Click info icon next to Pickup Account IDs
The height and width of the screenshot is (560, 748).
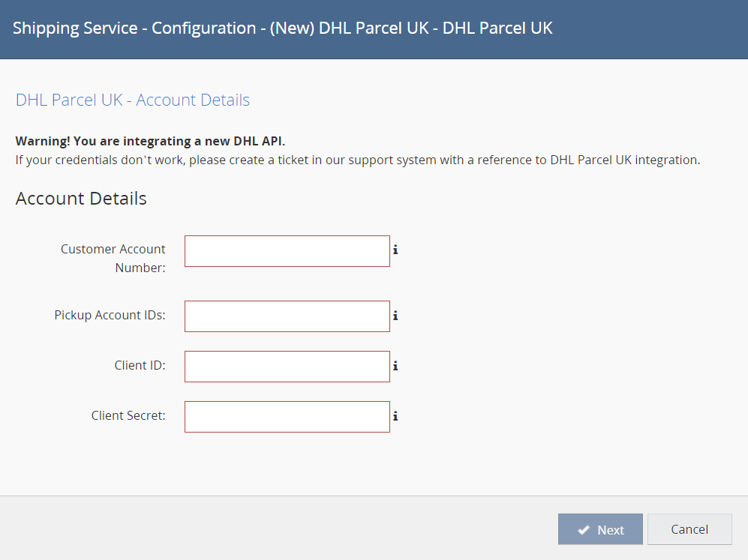(395, 316)
